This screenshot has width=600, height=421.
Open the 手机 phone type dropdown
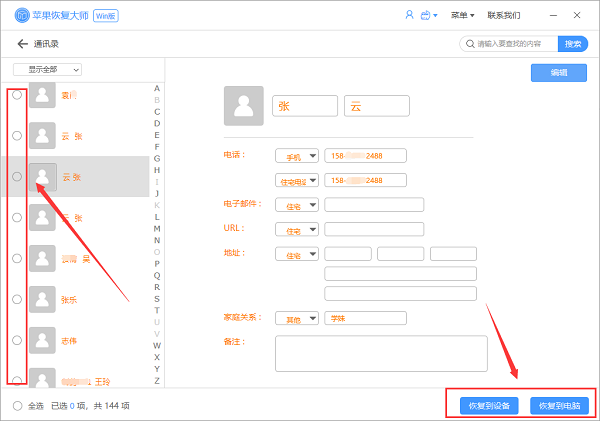click(297, 156)
